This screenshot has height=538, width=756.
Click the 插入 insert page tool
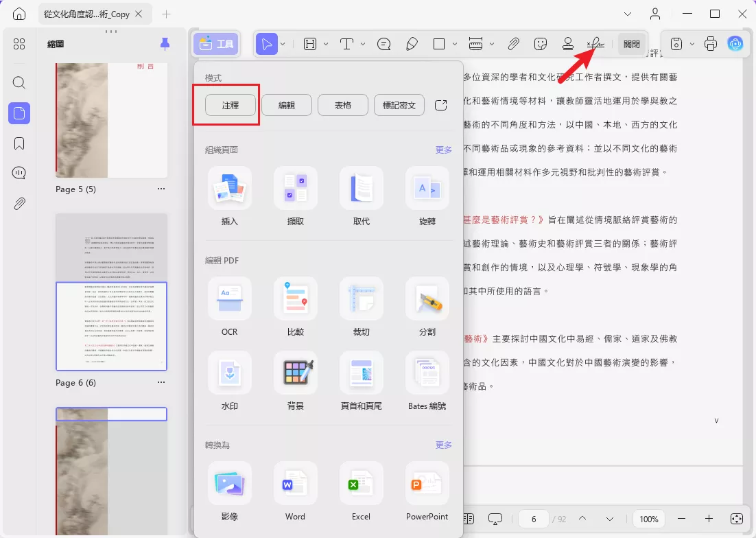(x=230, y=197)
